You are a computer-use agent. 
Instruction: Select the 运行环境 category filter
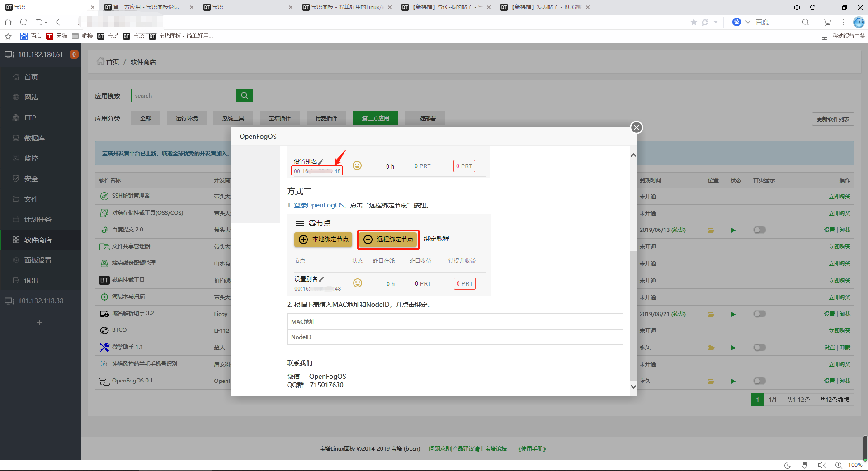click(187, 118)
